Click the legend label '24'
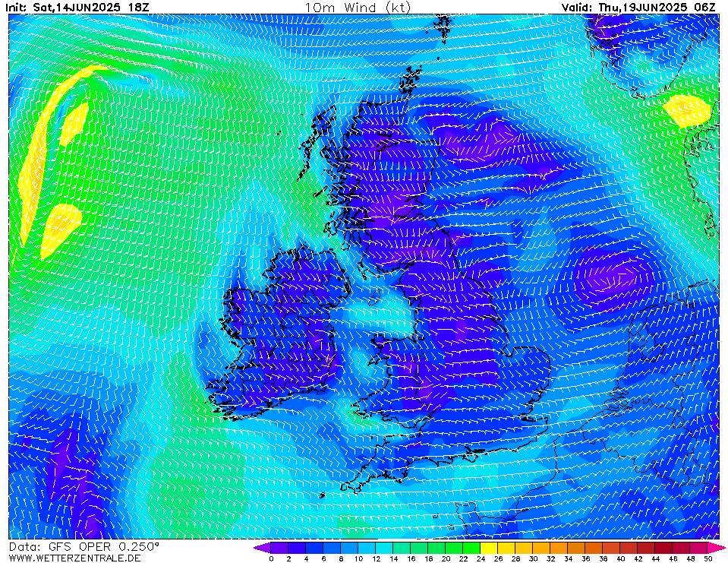The image size is (728, 563). 481,558
